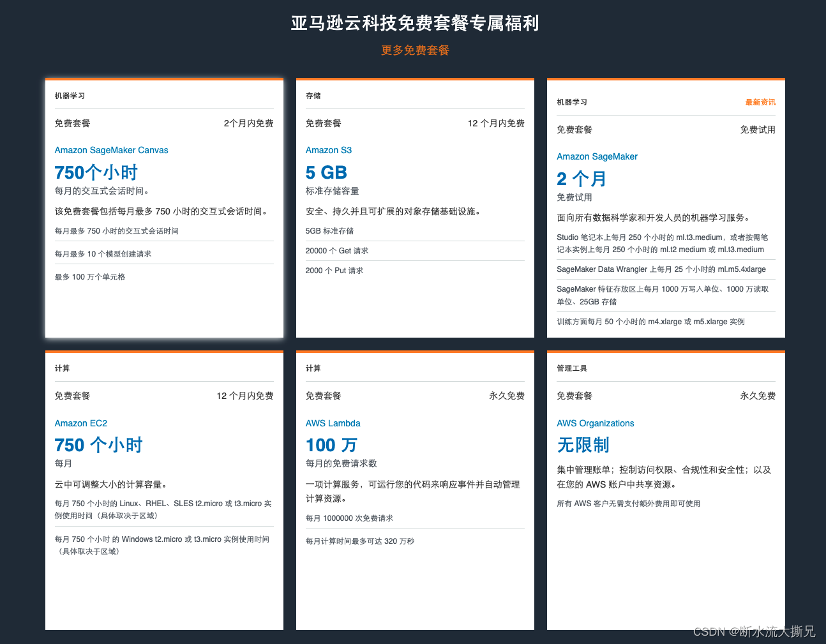Open the Amazon SageMaker Canvas link
This screenshot has height=644, width=826.
point(111,150)
